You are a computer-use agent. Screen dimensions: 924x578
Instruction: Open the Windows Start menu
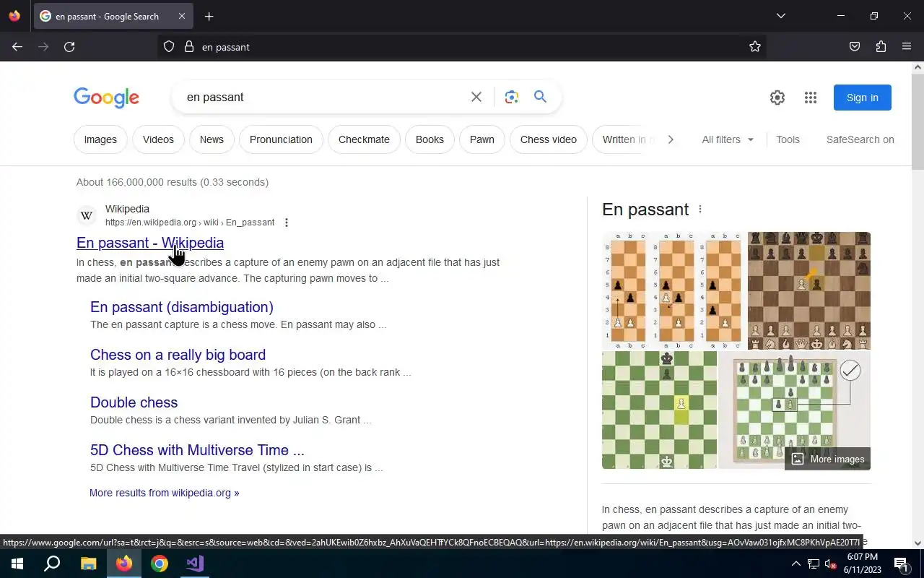pyautogui.click(x=17, y=564)
